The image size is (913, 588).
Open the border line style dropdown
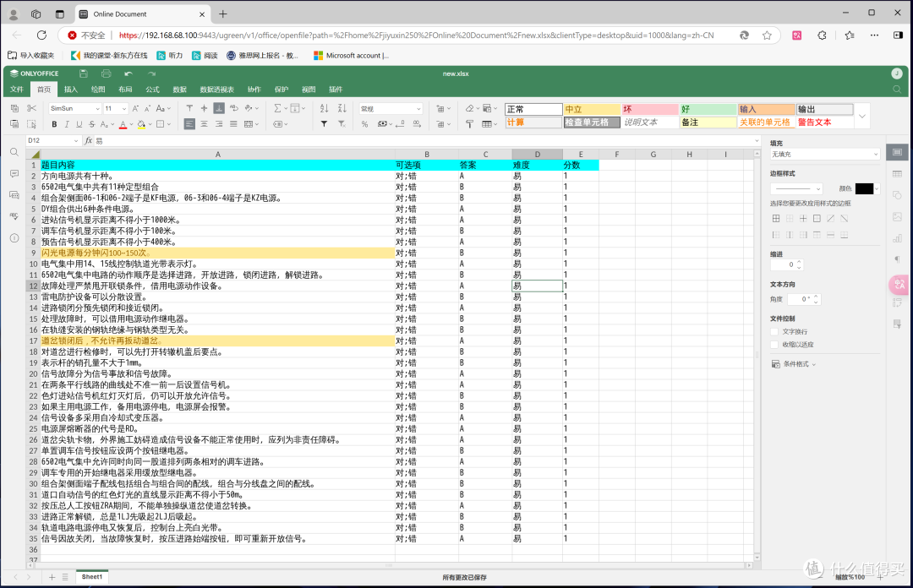tap(796, 188)
